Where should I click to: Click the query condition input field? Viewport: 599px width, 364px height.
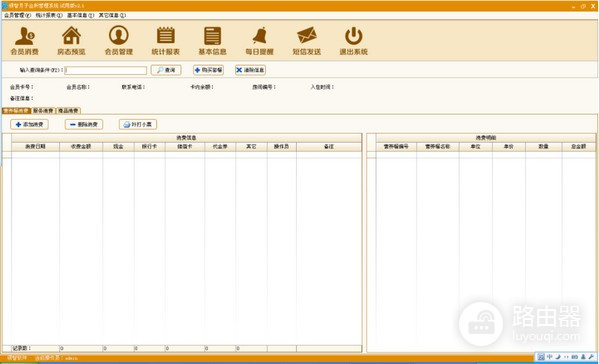(x=106, y=70)
